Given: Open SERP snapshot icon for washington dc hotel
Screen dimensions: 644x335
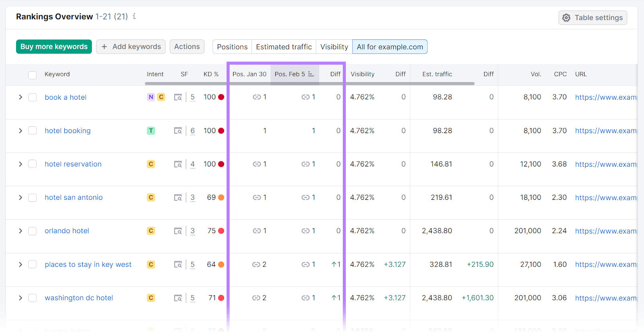Looking at the screenshot, I should (178, 298).
